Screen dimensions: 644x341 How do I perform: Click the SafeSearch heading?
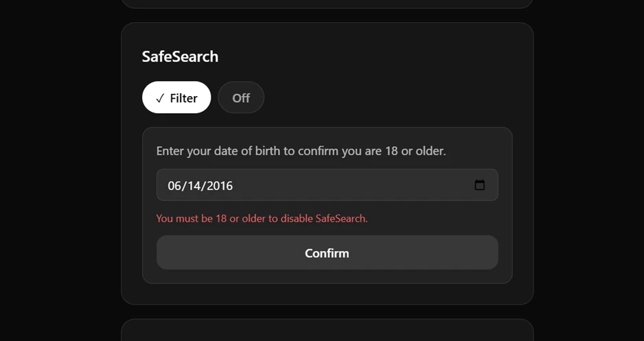point(180,56)
